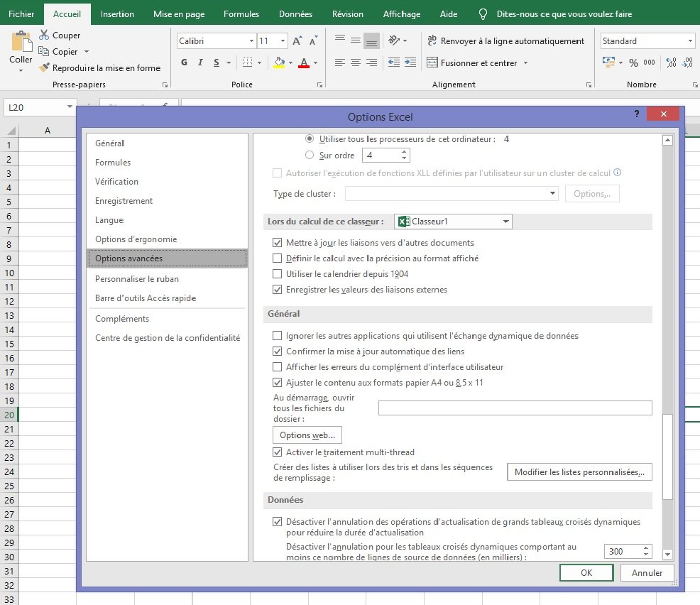Toggle italic I formatting
This screenshot has height=605, width=700.
click(200, 62)
